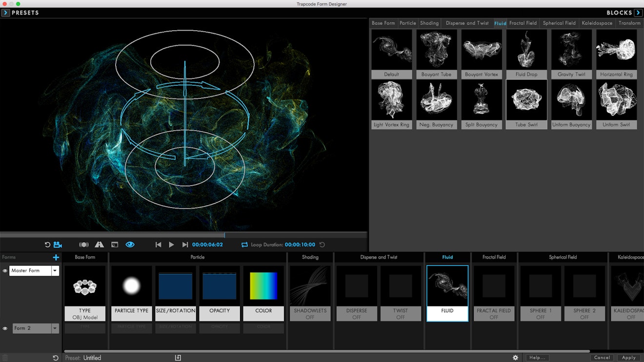
Task: Click the change background icon
Action: [115, 244]
